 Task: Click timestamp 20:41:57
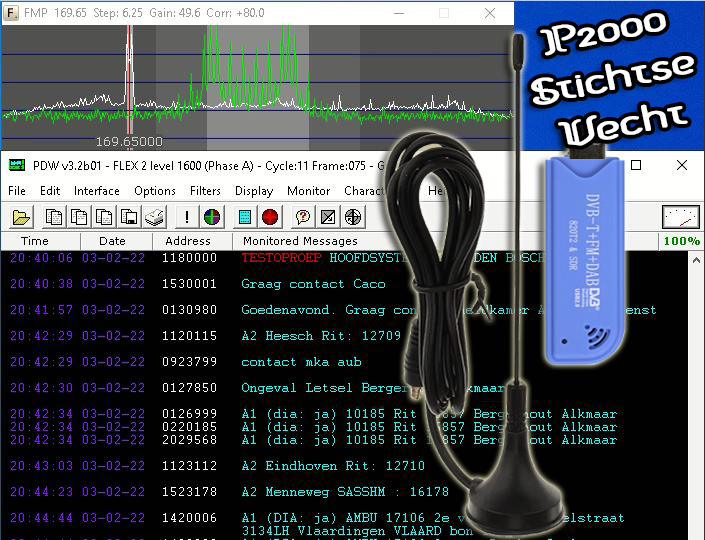coord(41,310)
